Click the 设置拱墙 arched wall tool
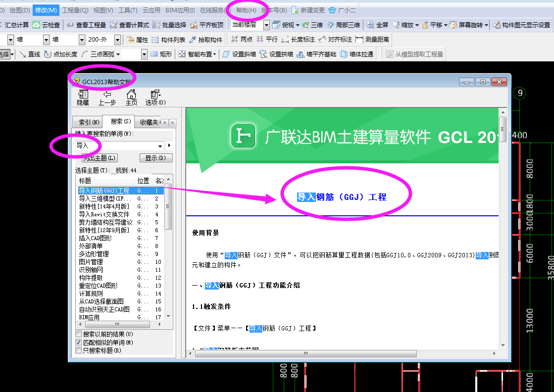The image size is (554, 392). tap(276, 54)
